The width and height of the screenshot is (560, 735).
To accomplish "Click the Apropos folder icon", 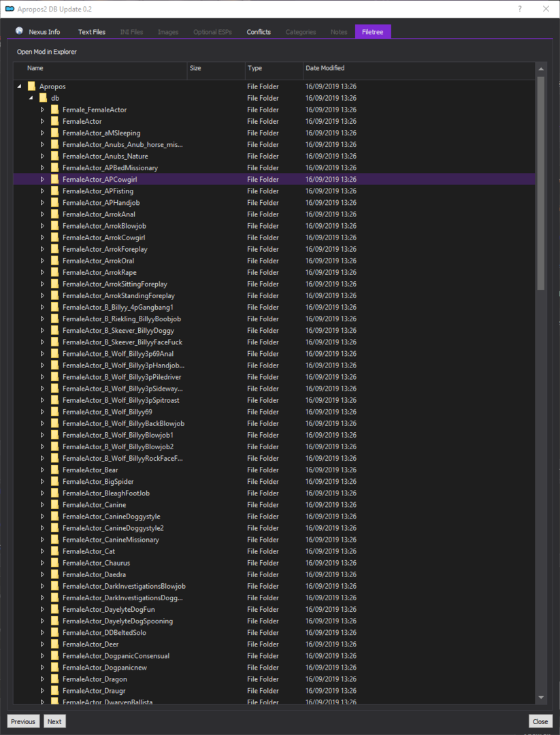I will point(31,86).
